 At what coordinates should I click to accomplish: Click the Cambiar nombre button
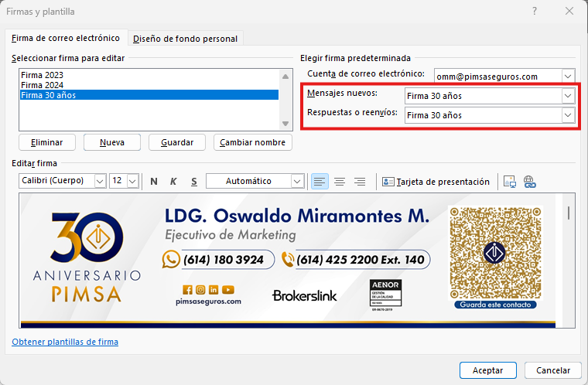[x=253, y=142]
